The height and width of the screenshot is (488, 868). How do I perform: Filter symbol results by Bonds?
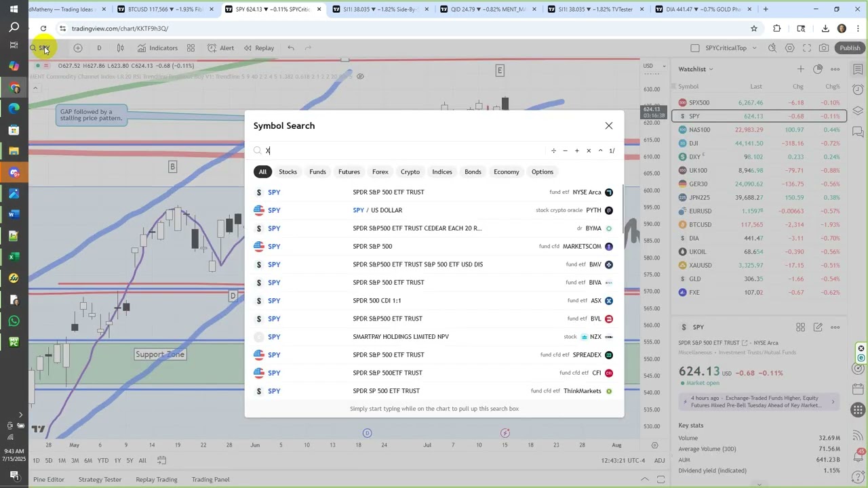[x=473, y=171]
